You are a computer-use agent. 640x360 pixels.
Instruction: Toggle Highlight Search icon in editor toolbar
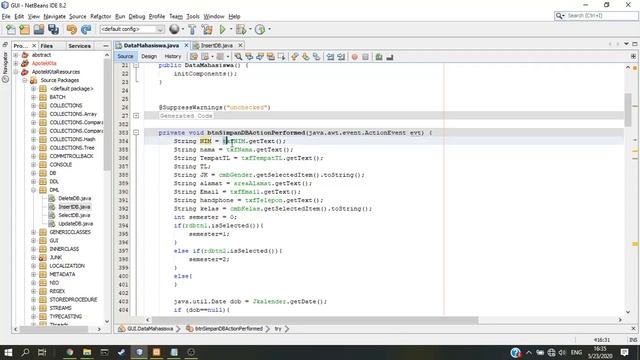coord(270,57)
